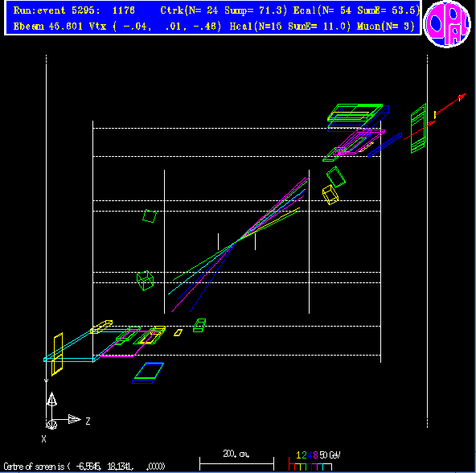The height and width of the screenshot is (473, 476).
Task: Click the Z axis arrow indicator
Action: coord(74,420)
